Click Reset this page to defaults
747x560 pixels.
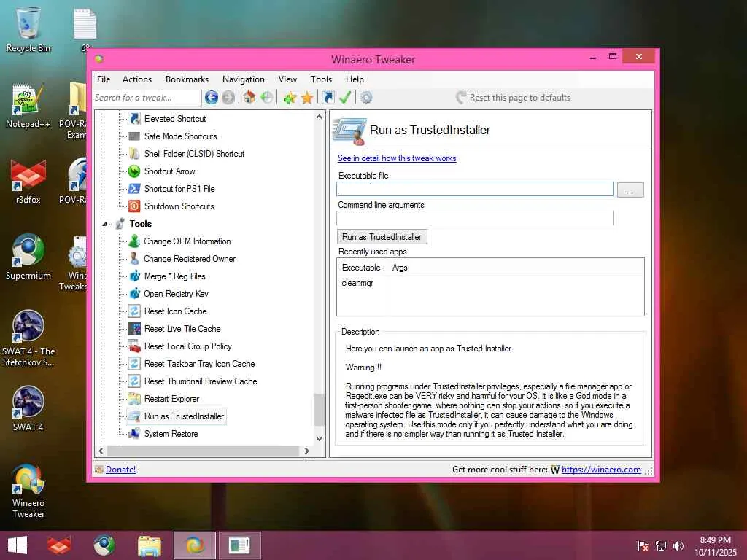coord(513,98)
